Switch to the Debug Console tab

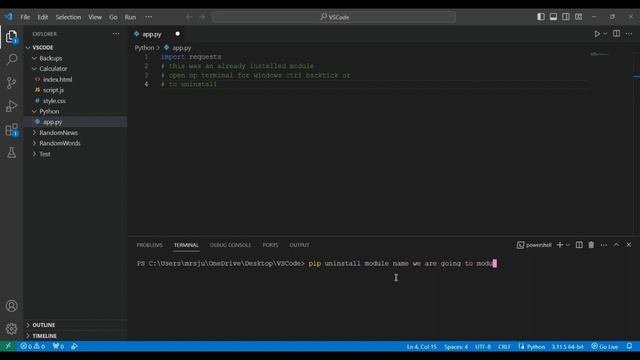(230, 245)
